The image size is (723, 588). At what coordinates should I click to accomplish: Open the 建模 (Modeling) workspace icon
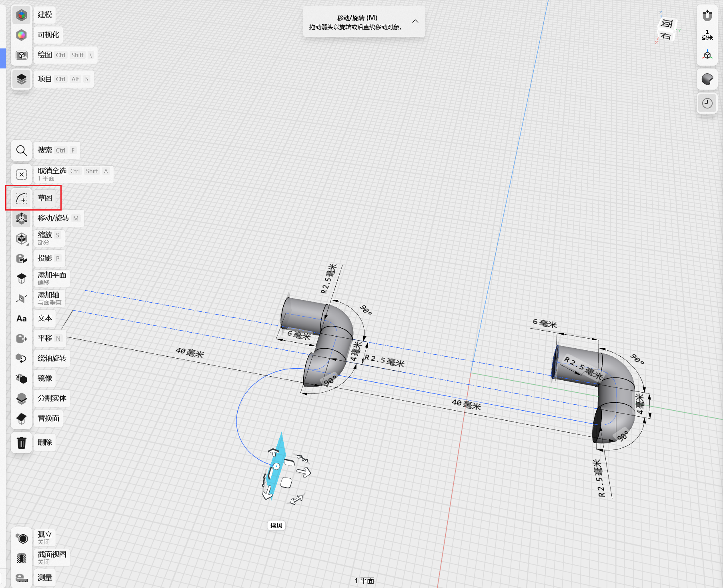coord(22,15)
